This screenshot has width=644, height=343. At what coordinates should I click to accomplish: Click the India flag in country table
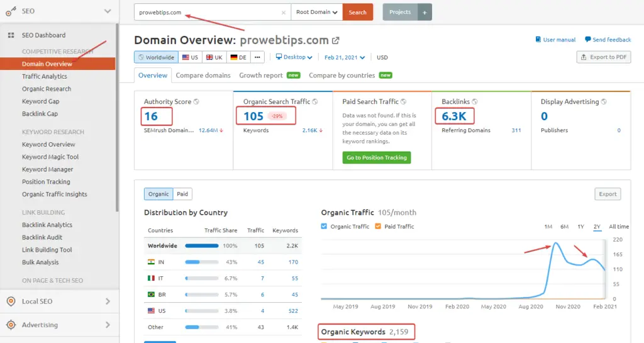[x=151, y=262]
